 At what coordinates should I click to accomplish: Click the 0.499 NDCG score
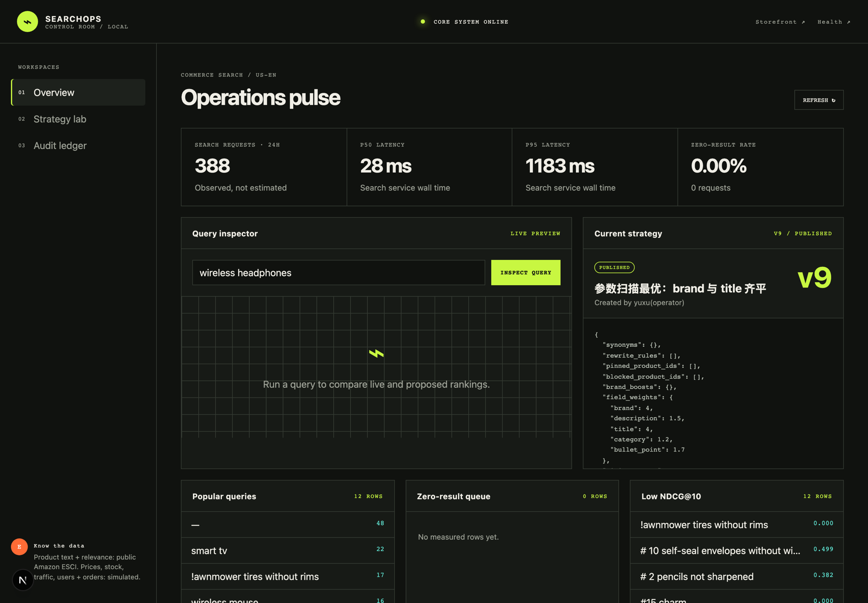[x=823, y=549]
